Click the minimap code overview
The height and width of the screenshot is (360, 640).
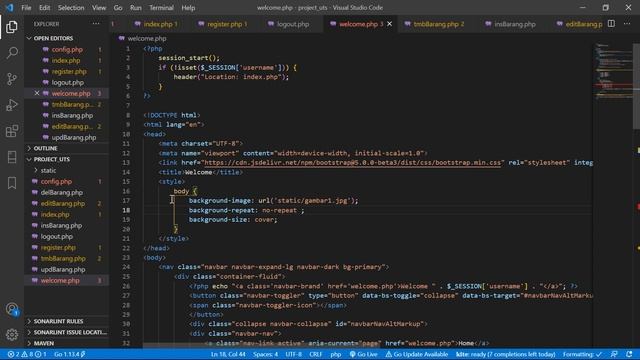click(613, 71)
